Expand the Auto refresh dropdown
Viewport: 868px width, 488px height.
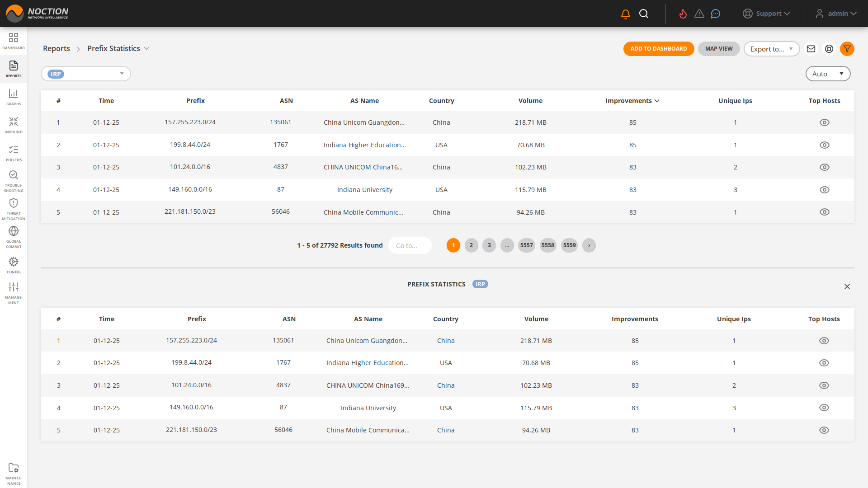coord(827,74)
